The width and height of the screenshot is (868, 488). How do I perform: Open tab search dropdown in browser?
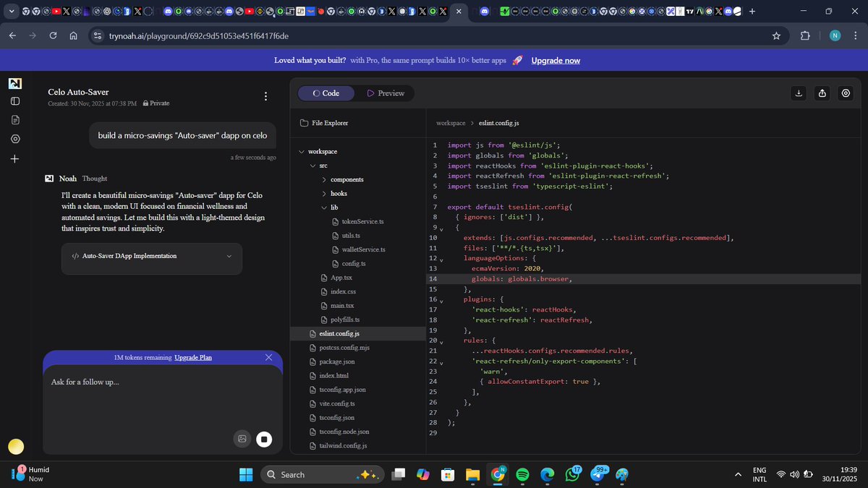[11, 12]
